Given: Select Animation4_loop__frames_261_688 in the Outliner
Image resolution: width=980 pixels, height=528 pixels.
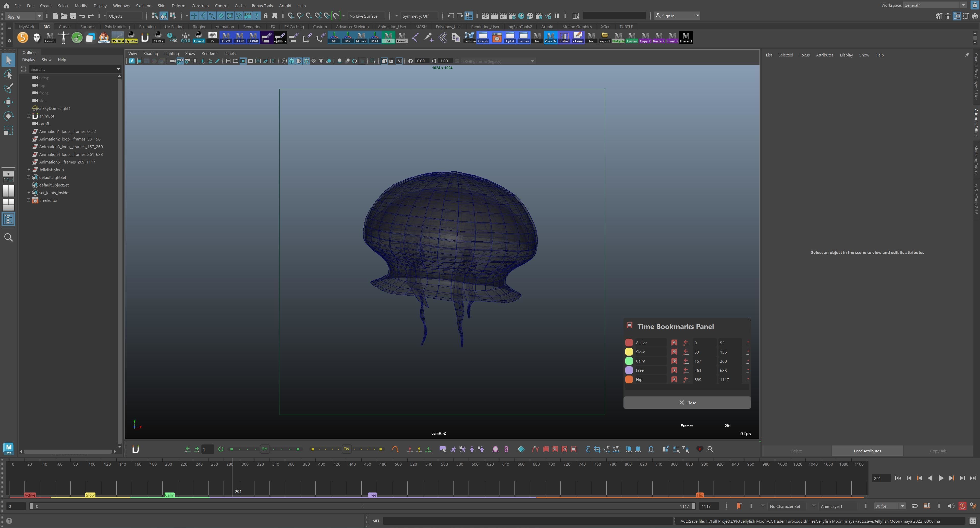Looking at the screenshot, I should [71, 155].
